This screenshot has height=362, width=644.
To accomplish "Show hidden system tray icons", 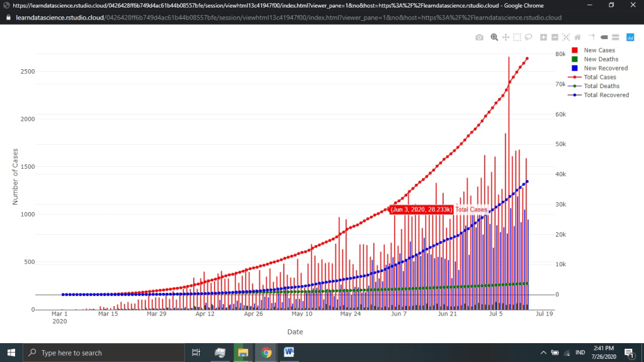I will pos(543,353).
